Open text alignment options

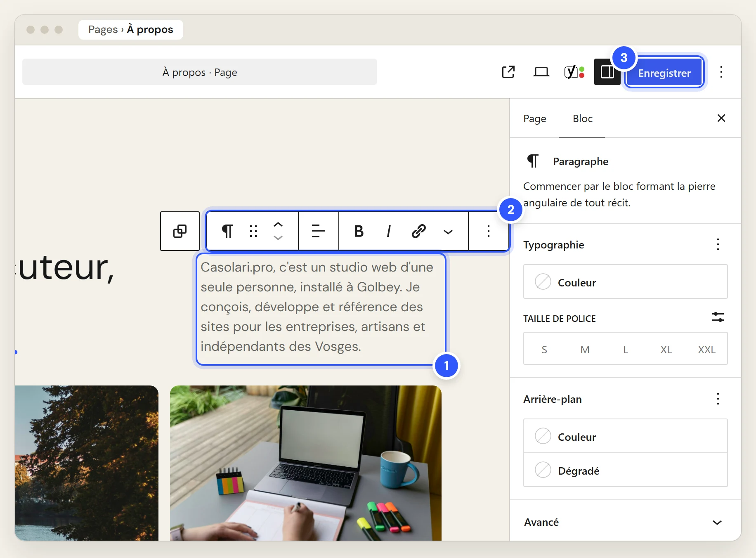tap(318, 231)
